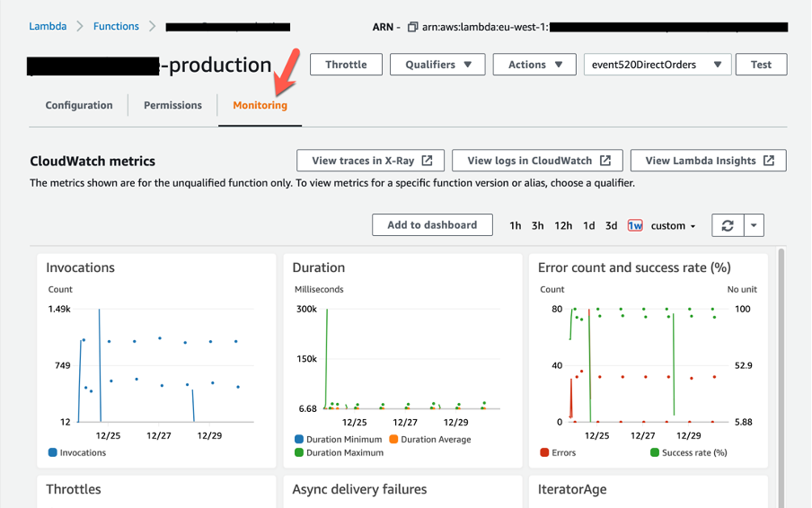Viewport: 812px width, 508px height.
Task: Open the event520DirectOrders test event selector
Action: click(x=656, y=65)
